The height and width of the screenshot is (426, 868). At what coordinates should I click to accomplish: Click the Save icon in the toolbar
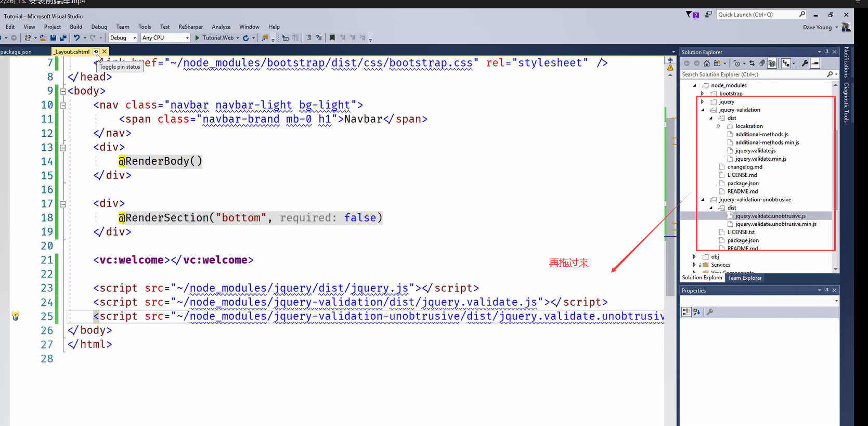[53, 37]
